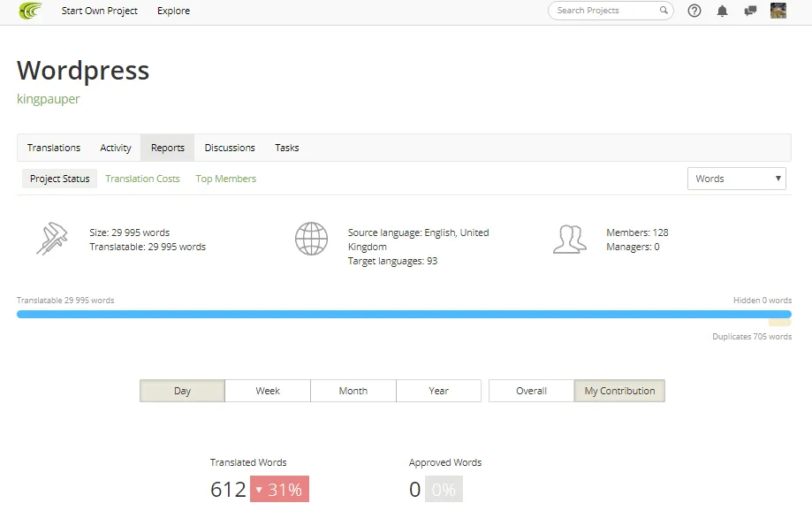Click 'Translatable: 29 995 words' stat line
The width and height of the screenshot is (812, 526).
(x=148, y=247)
